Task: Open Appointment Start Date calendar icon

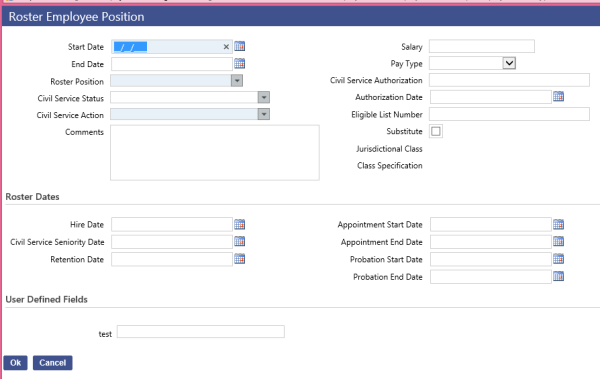Action: [558, 224]
